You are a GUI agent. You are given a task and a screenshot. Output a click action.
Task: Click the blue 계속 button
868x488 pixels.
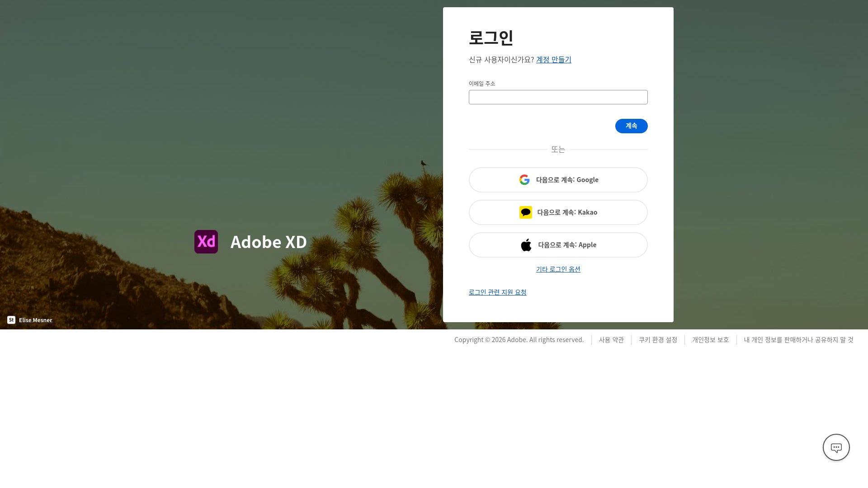tap(631, 126)
